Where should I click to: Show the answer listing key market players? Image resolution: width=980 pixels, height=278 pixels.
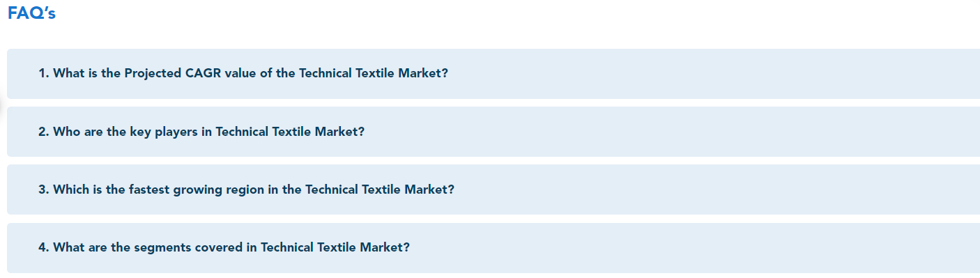click(x=493, y=132)
